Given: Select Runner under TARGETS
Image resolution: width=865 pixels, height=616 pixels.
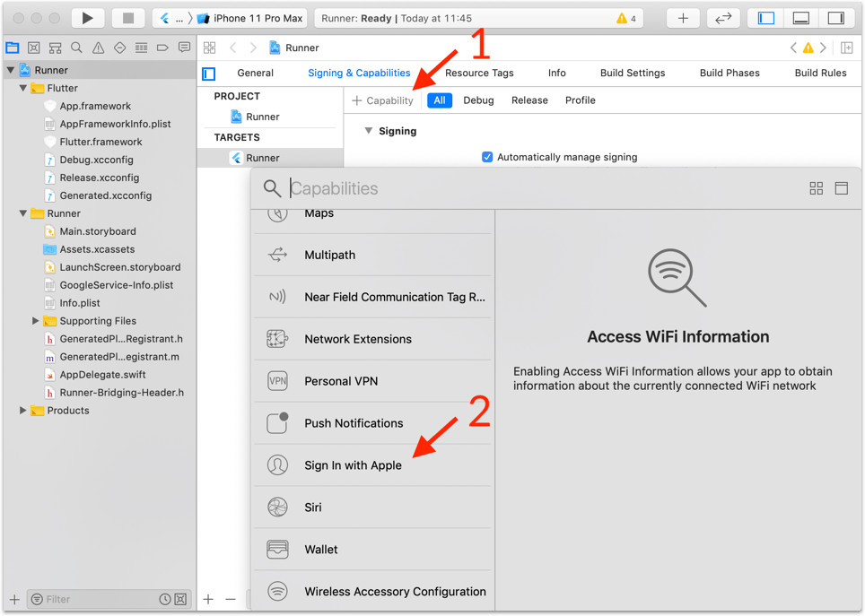Looking at the screenshot, I should (x=270, y=158).
